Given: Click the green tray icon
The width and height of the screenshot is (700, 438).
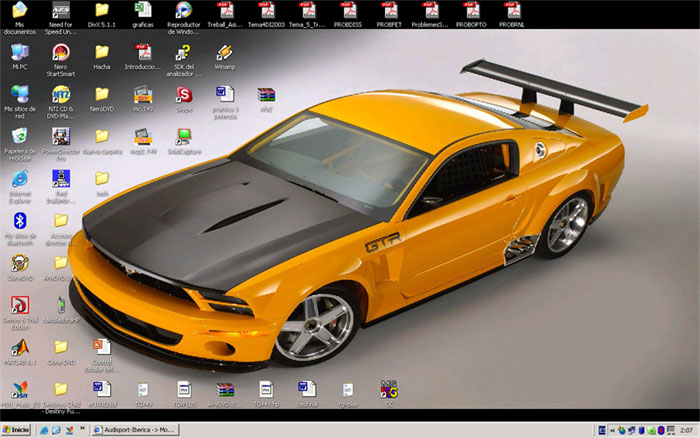Looking at the screenshot, I should pyautogui.click(x=651, y=431).
